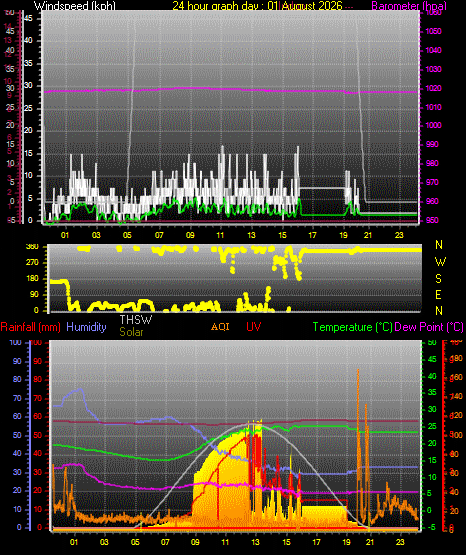Click the '24 hour graph day : 01 August 2026' heading

coord(257,6)
